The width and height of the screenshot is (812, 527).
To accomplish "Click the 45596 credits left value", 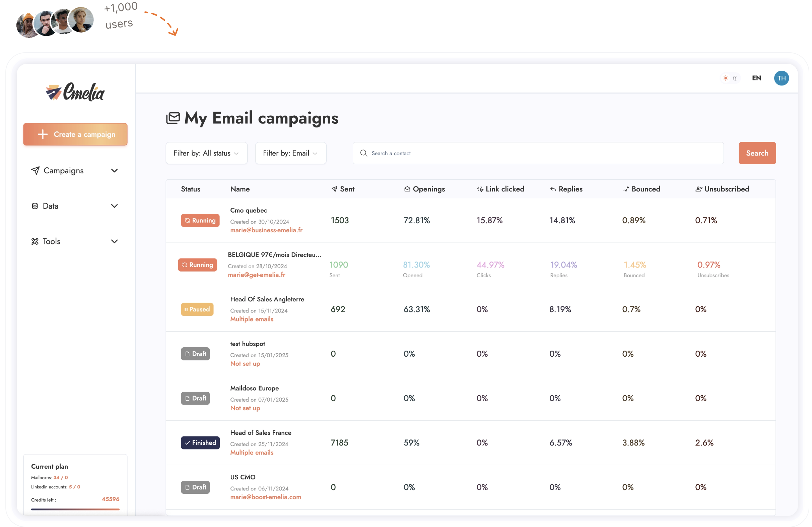I will [x=111, y=499].
